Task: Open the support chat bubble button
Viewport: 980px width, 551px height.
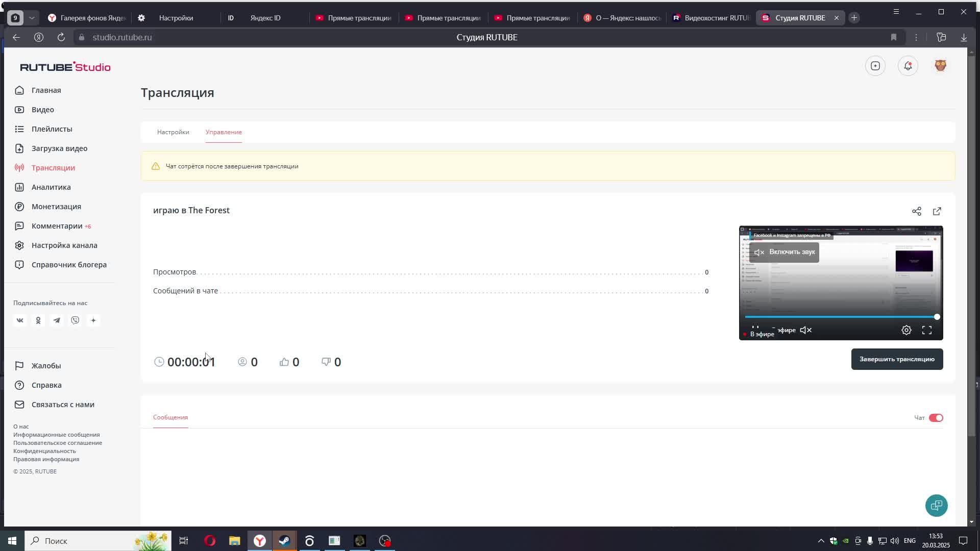Action: click(936, 505)
